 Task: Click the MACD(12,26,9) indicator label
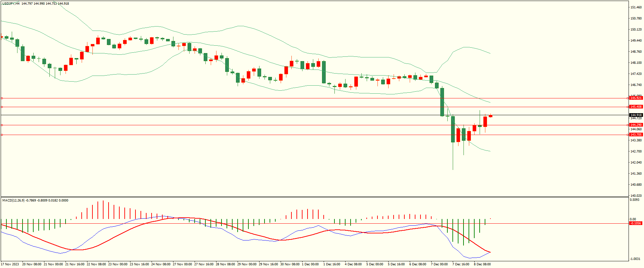pyautogui.click(x=13, y=200)
